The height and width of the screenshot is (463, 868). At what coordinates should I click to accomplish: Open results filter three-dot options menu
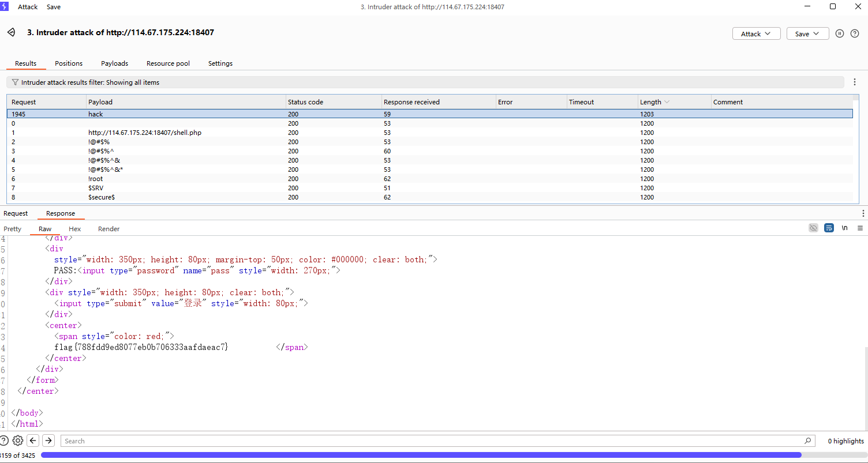coord(855,82)
